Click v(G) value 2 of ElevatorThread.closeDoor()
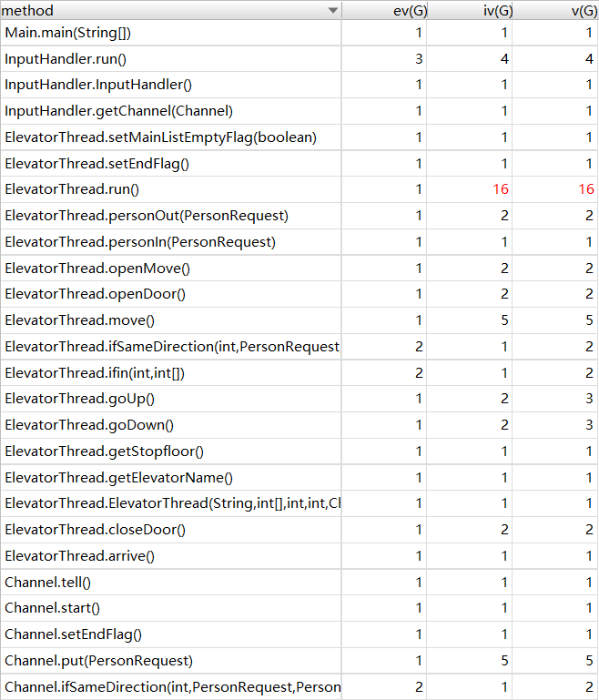 tap(589, 530)
